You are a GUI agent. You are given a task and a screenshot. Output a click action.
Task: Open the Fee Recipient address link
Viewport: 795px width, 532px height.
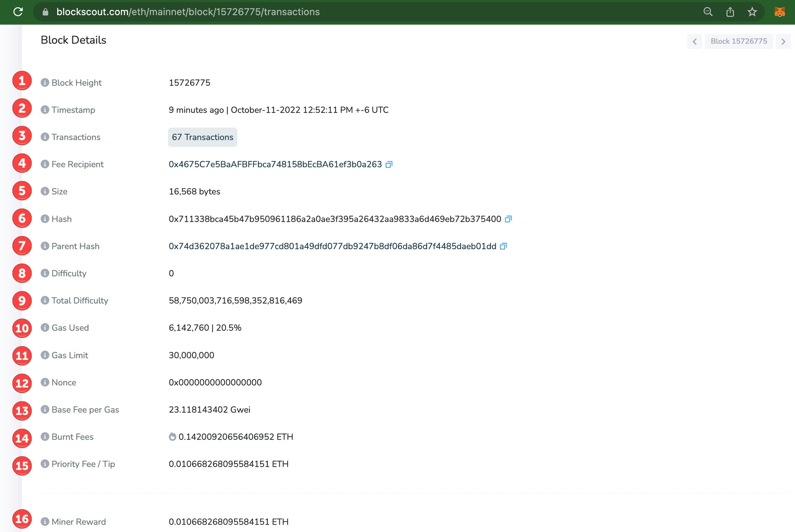pyautogui.click(x=275, y=164)
